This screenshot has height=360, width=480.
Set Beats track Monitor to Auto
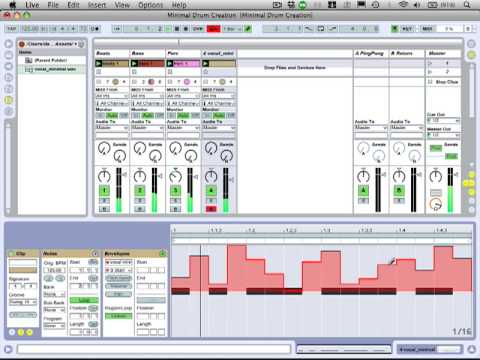point(112,115)
